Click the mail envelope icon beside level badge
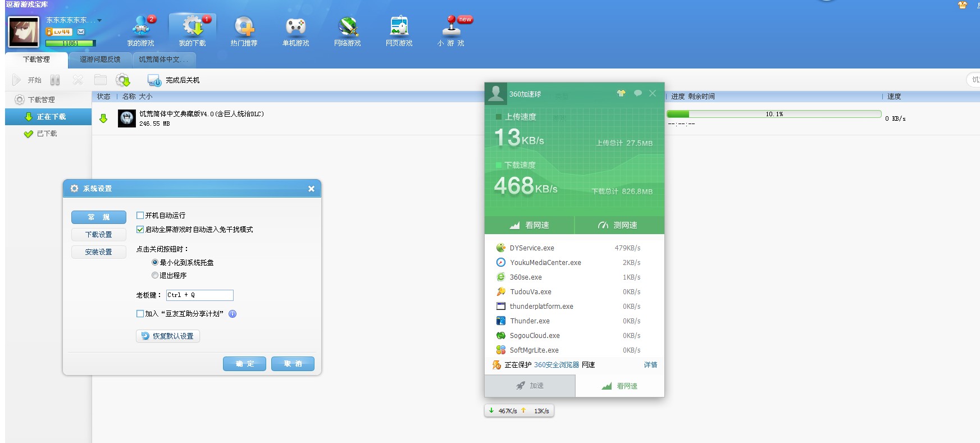 point(81,32)
